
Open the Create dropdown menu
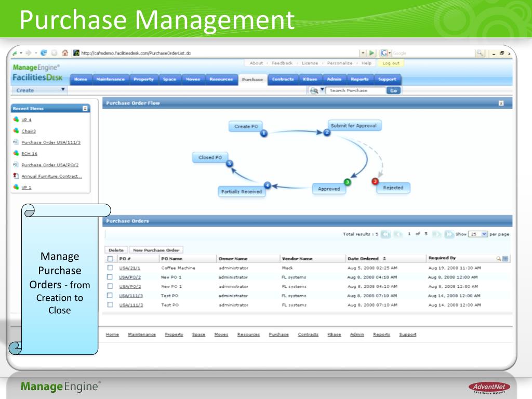[x=39, y=90]
